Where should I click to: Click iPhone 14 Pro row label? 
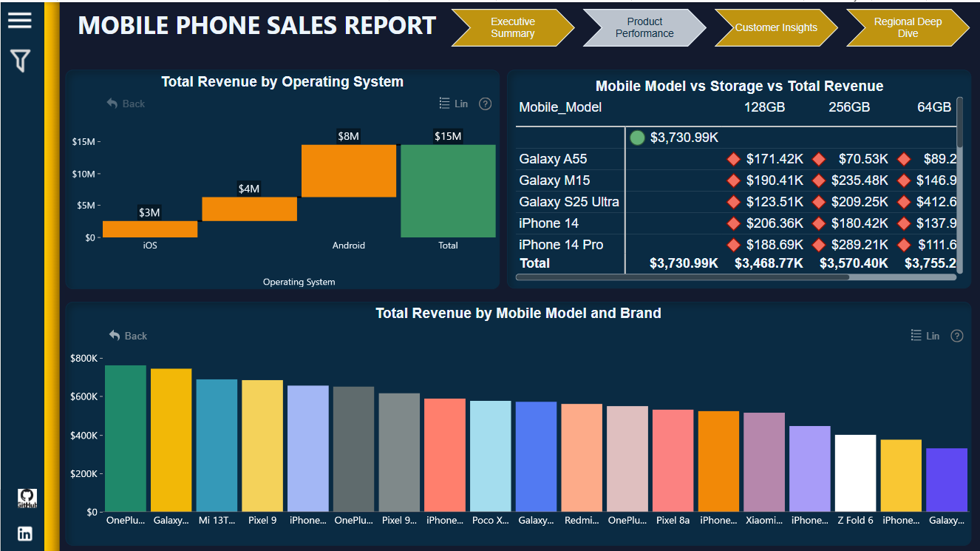pos(561,245)
